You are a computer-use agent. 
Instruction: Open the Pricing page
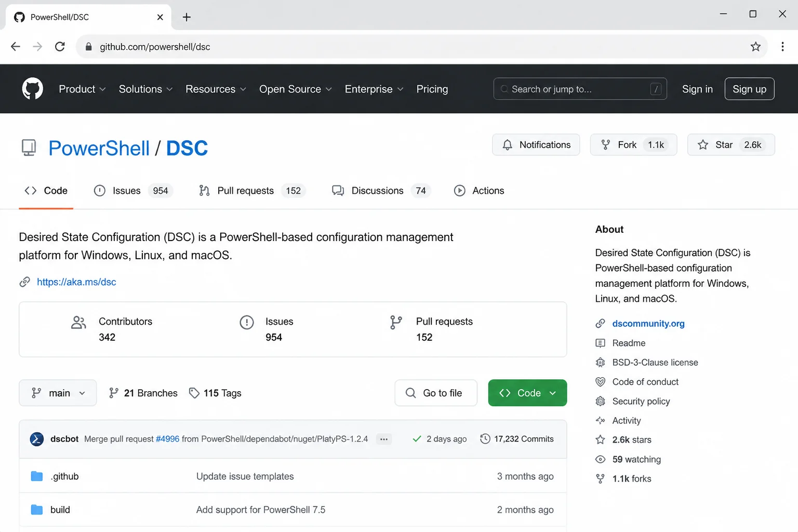click(432, 89)
